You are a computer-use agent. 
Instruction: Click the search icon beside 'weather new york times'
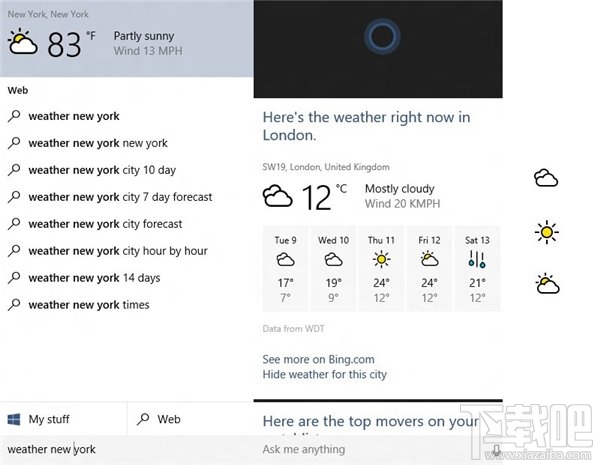click(x=14, y=305)
